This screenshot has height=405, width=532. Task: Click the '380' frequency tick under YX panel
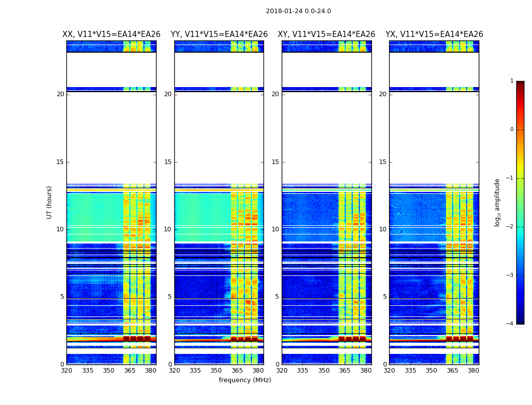[x=473, y=370]
